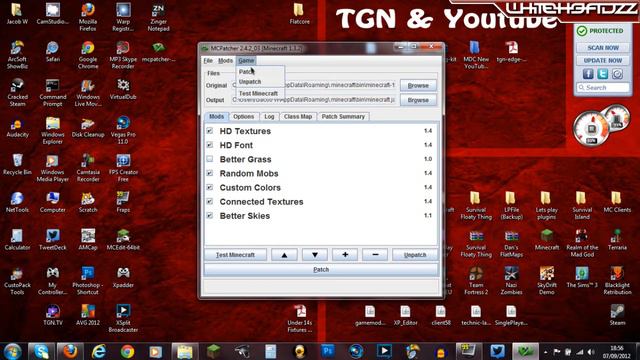Open Vegas Pro 11.0 desktop icon
Screen dimensions: 640x360
[x=123, y=130]
